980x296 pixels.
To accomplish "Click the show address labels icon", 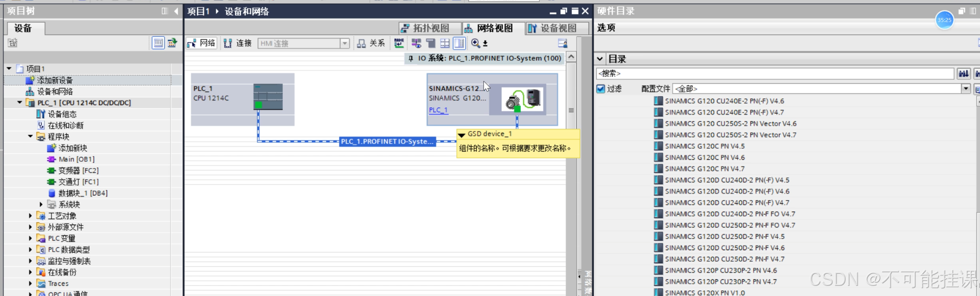I will [416, 43].
